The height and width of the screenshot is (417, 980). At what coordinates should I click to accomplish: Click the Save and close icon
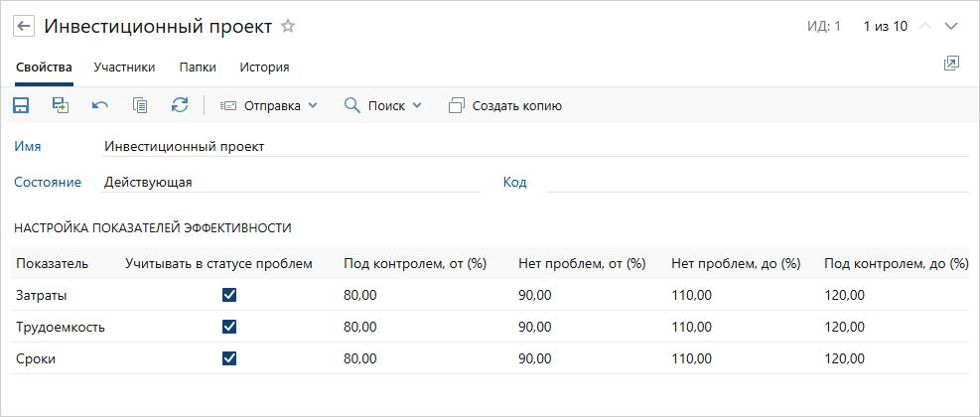click(x=61, y=105)
